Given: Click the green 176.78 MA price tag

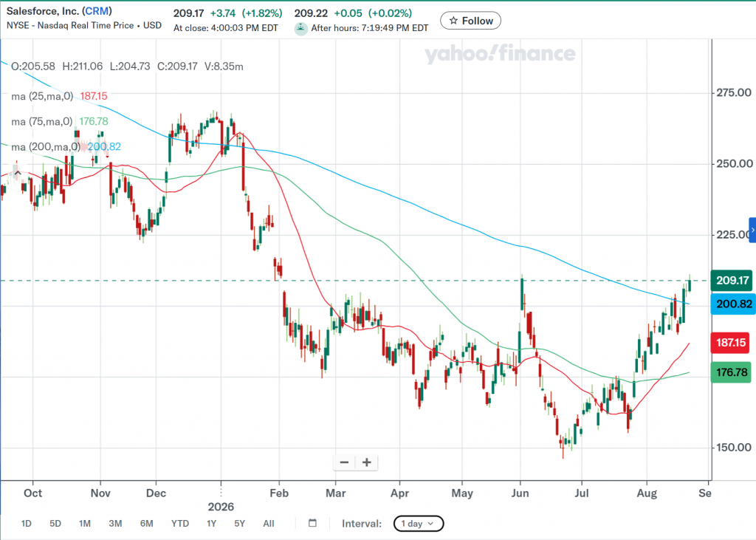Looking at the screenshot, I should click(x=731, y=372).
